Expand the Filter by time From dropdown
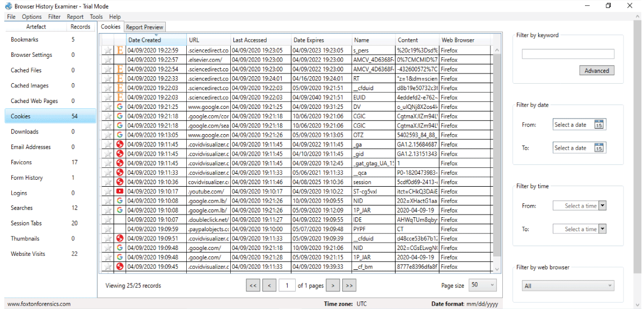 coord(602,205)
